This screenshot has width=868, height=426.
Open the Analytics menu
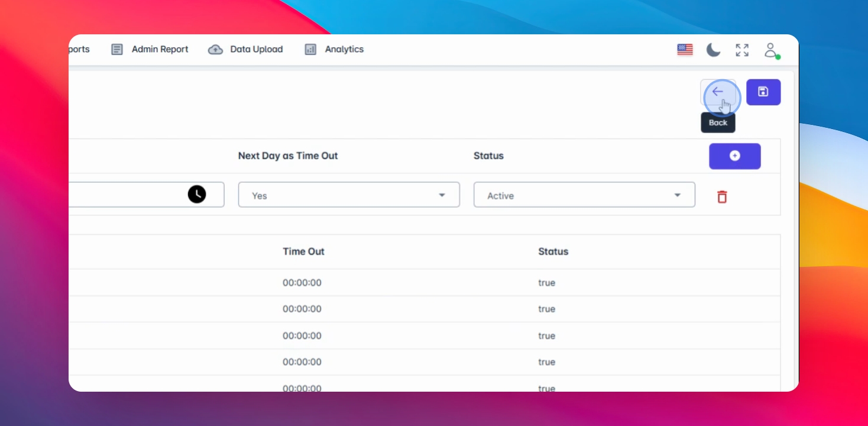[334, 50]
